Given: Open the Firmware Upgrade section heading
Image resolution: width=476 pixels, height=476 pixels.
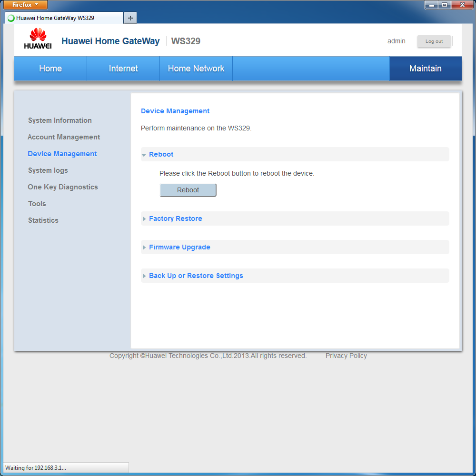Looking at the screenshot, I should pyautogui.click(x=179, y=247).
